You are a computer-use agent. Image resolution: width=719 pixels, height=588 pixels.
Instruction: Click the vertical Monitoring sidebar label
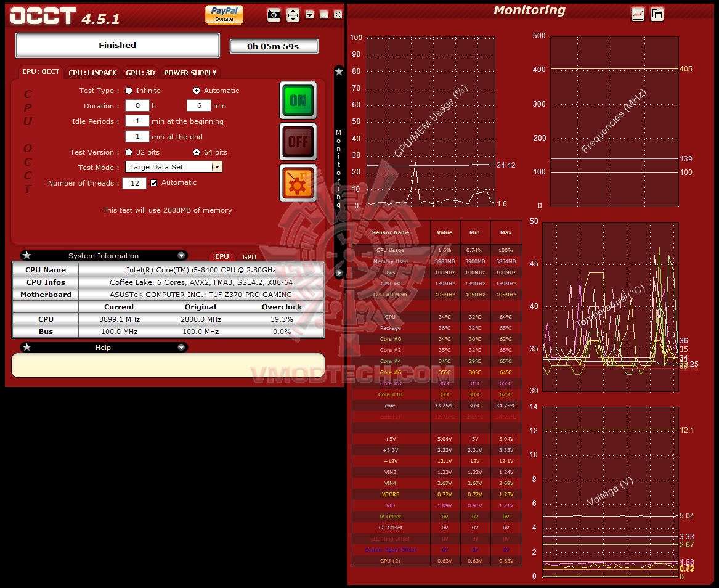click(338, 169)
